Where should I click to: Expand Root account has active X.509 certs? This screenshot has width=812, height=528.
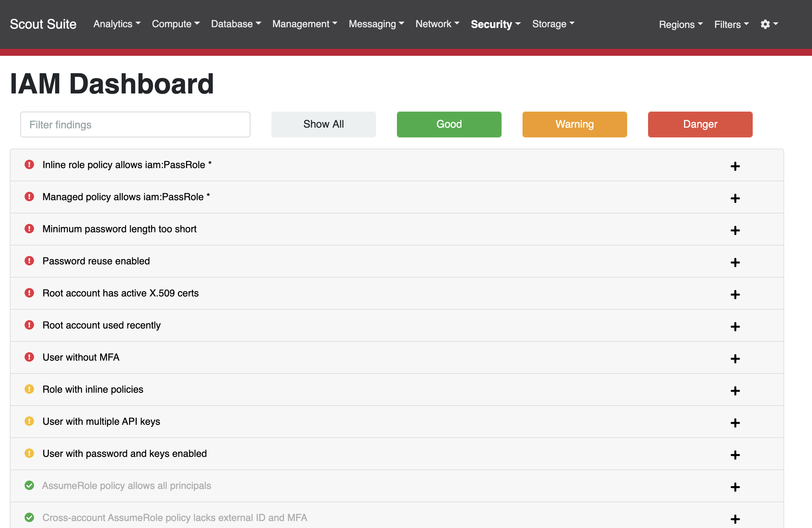click(735, 295)
